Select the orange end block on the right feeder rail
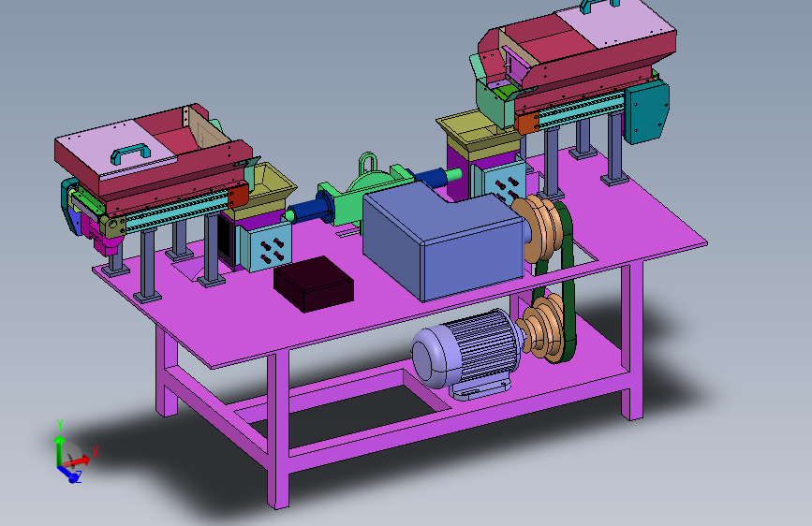Image resolution: width=812 pixels, height=526 pixels. click(x=527, y=124)
